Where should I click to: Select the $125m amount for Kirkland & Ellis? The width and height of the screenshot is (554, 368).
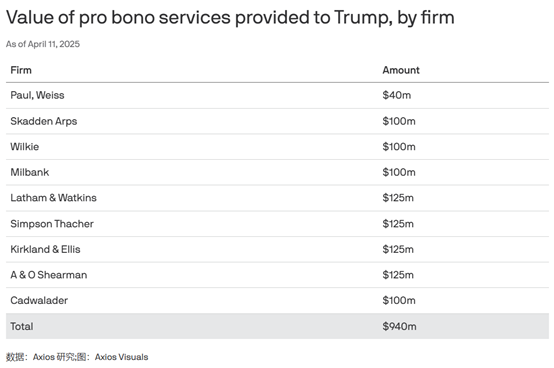click(x=398, y=249)
